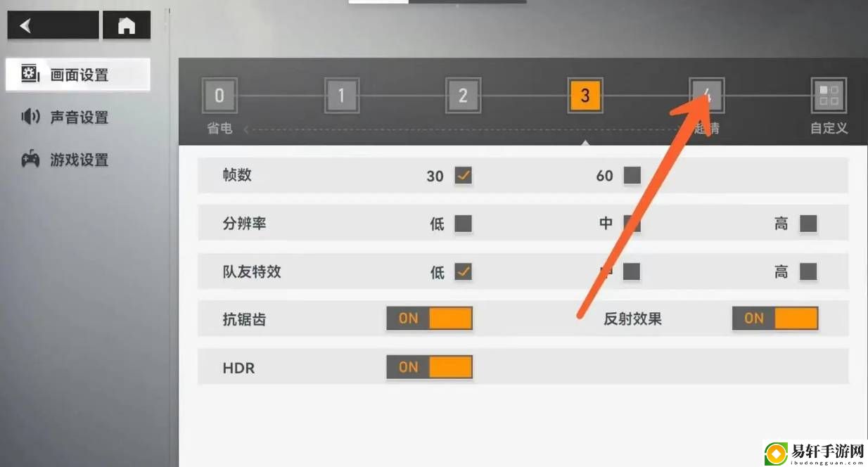Select quality preset 0 省电

point(219,96)
